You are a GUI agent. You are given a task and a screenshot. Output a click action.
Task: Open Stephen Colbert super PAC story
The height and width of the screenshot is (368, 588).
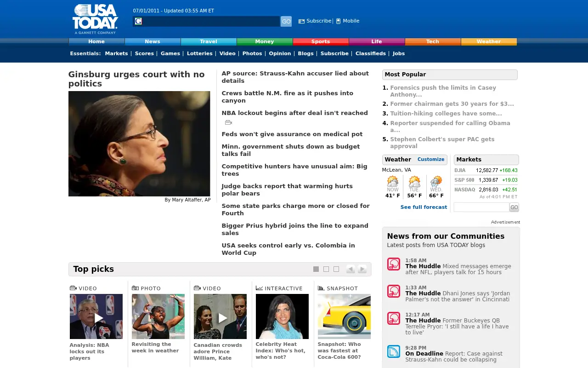[442, 143]
